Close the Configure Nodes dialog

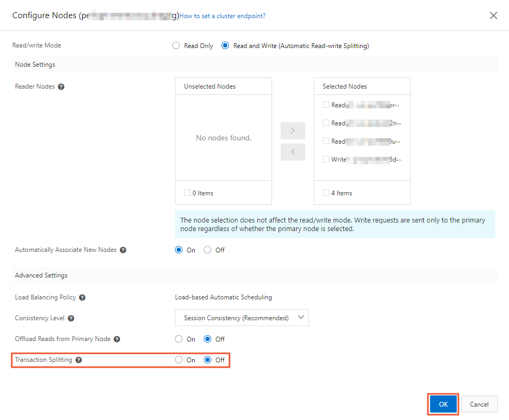point(493,15)
